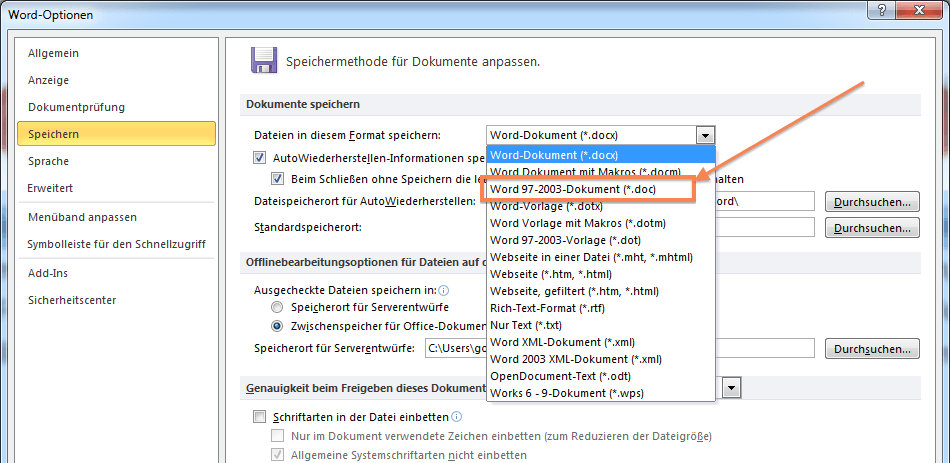Choose Word Dokument mit Makros (*.docm)
The height and width of the screenshot is (463, 950).
point(601,172)
